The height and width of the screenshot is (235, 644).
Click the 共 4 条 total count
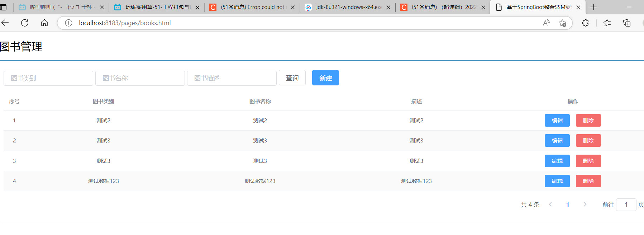(530, 205)
